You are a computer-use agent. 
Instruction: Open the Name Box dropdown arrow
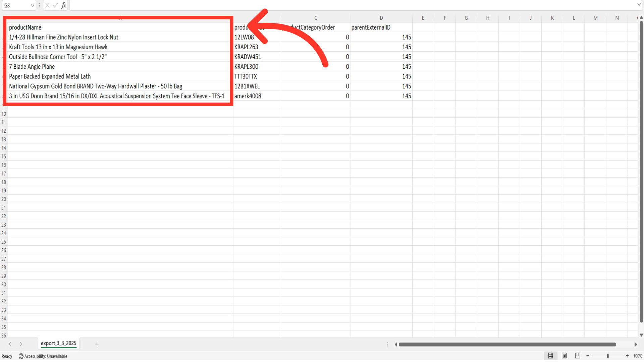[32, 5]
